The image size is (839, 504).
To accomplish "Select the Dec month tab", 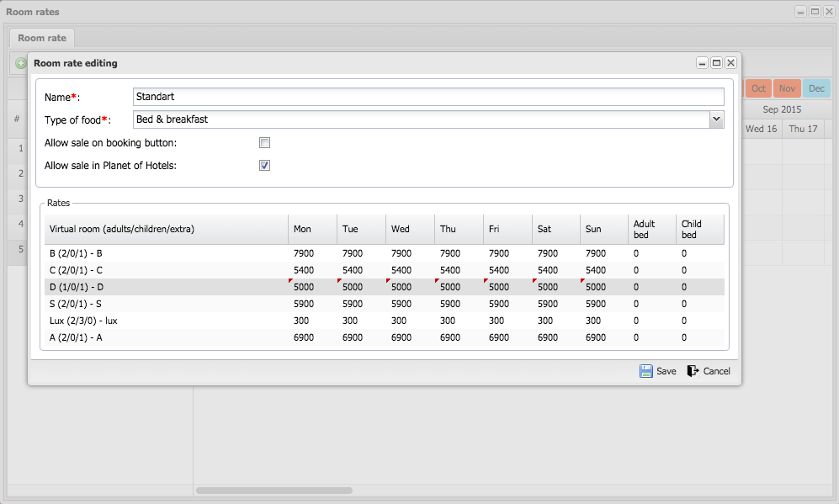I will (x=816, y=88).
